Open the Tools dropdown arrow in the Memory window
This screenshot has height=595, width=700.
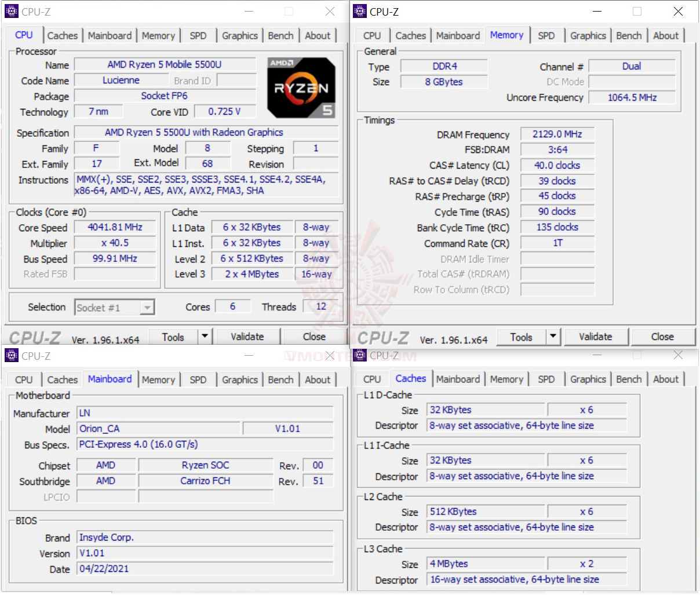(x=553, y=336)
